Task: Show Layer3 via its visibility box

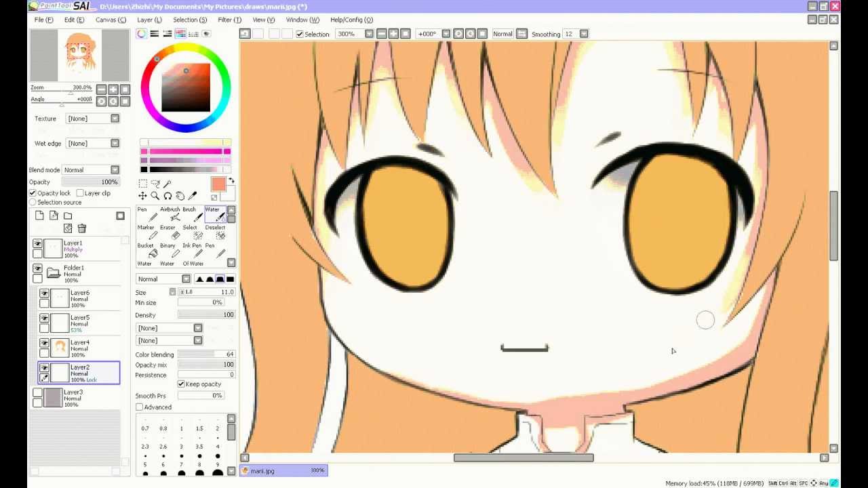Action: tap(37, 393)
